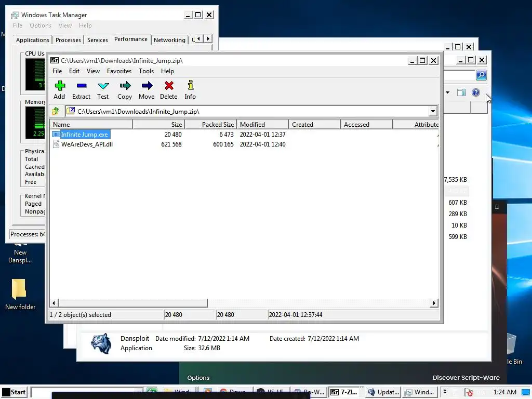Click the Explorer search magnifier button

coord(481,75)
